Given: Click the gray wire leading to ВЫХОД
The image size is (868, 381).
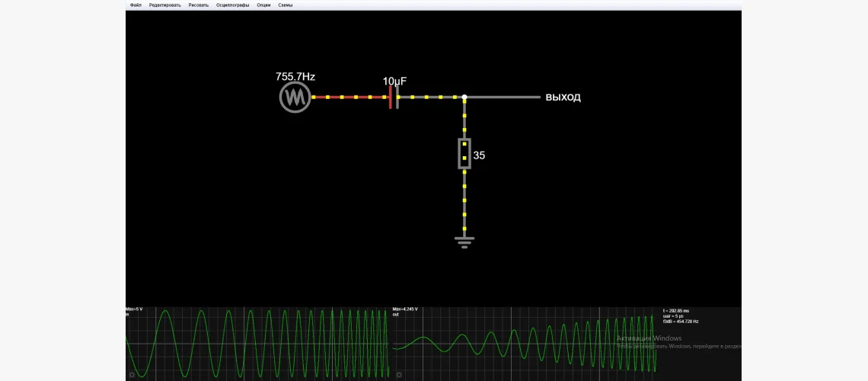Looking at the screenshot, I should click(x=503, y=98).
